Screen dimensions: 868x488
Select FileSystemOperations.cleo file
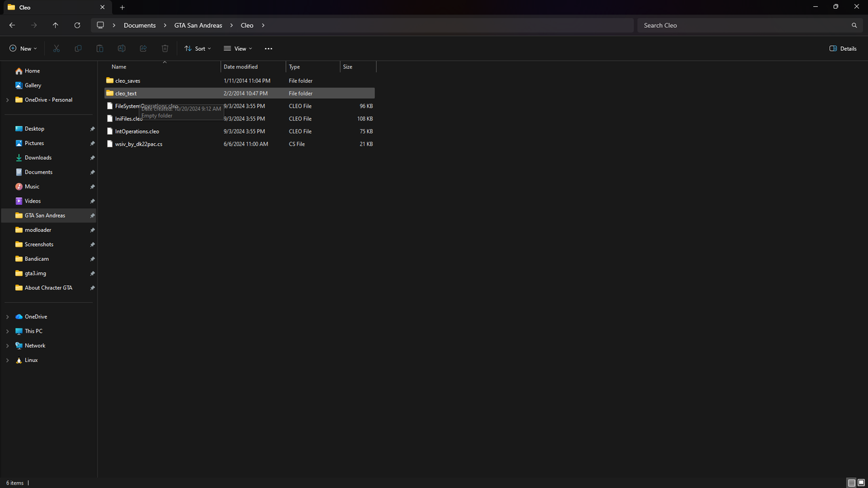coord(240,106)
